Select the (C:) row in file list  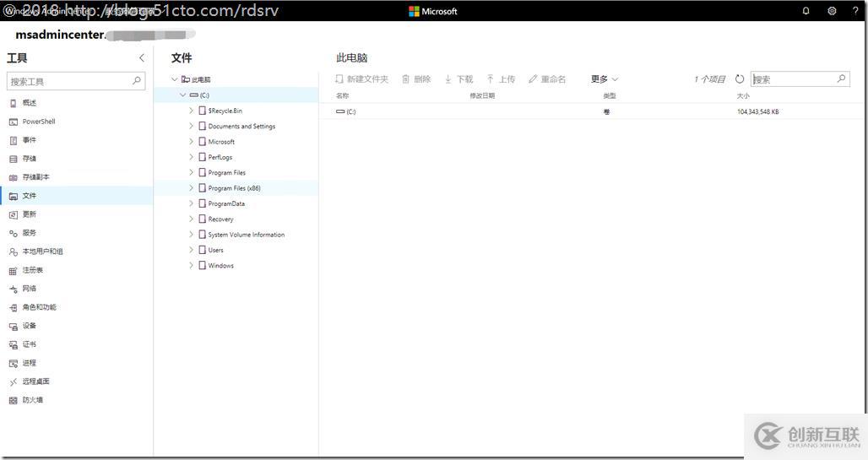[594, 111]
